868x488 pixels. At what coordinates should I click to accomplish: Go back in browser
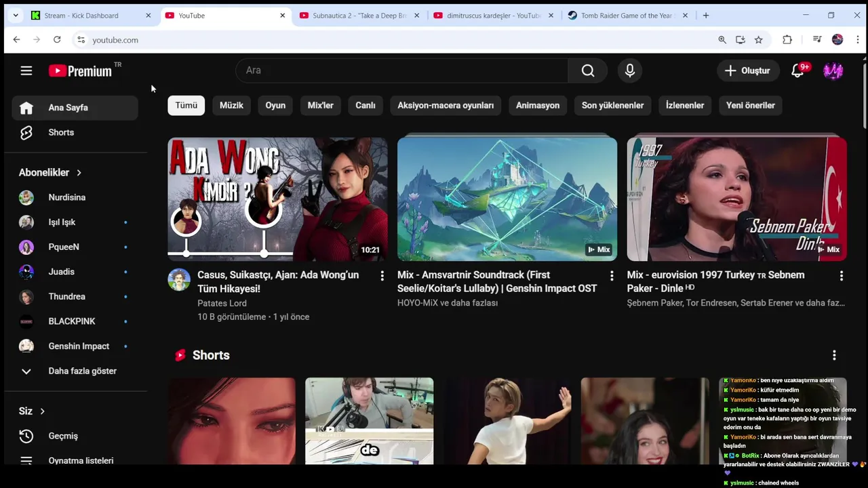point(16,40)
